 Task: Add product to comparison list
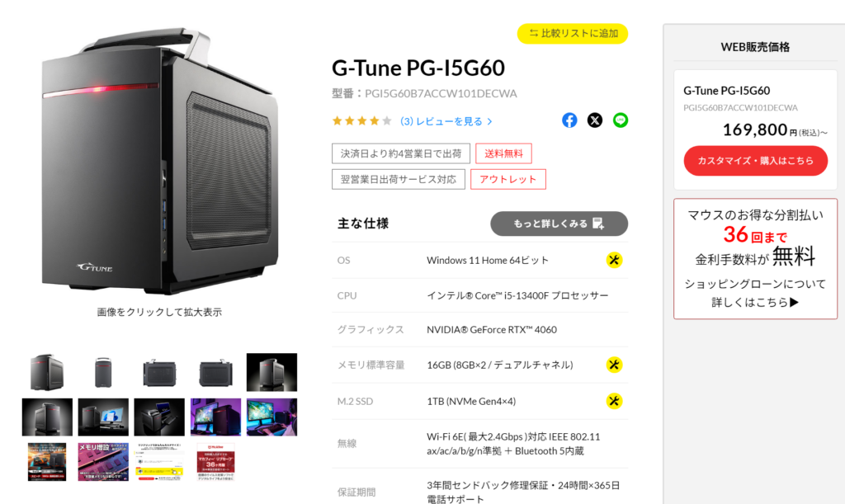(x=573, y=33)
